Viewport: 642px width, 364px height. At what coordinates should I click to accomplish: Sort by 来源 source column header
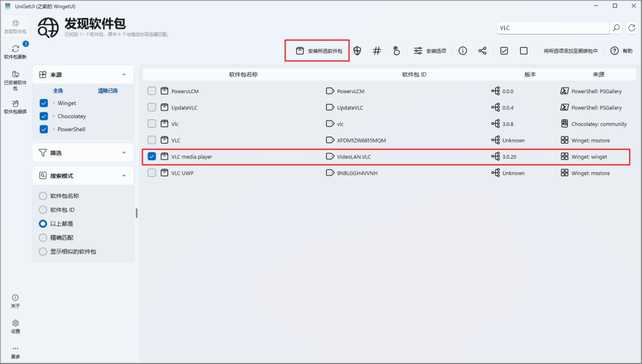598,74
